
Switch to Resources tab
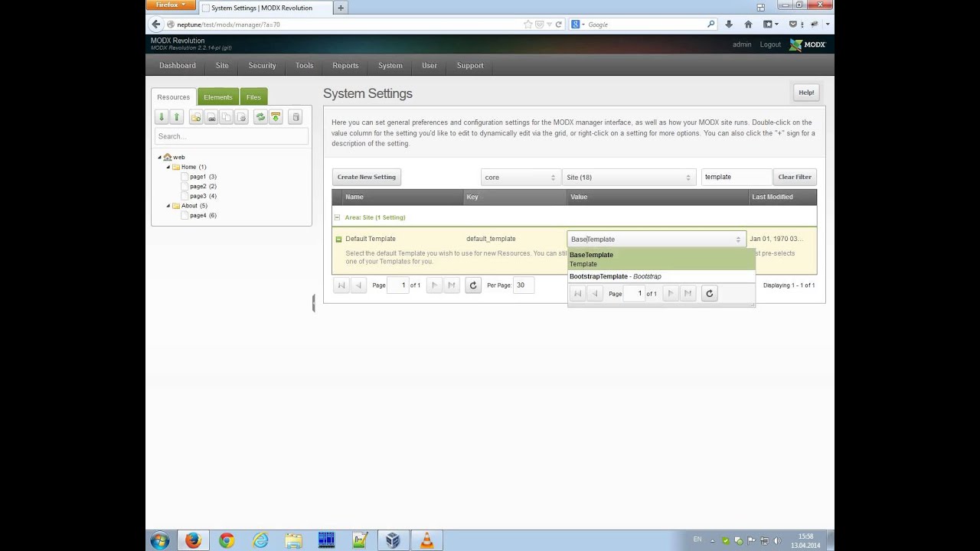(174, 97)
